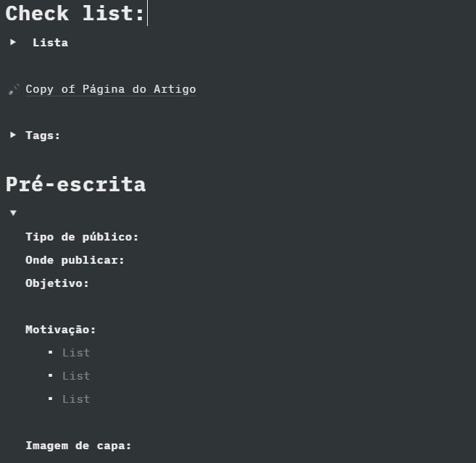Expand the Lista toggle triangle
Screen dimensions: 476x463
pos(13,42)
